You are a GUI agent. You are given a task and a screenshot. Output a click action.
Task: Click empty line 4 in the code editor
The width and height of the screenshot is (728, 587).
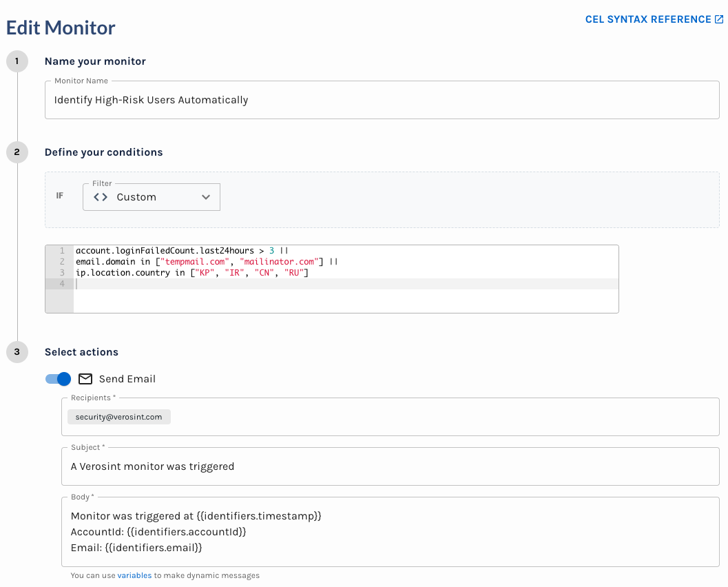[x=346, y=284]
